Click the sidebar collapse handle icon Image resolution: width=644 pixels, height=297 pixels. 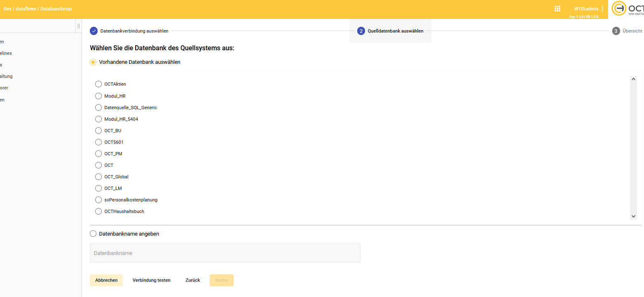pyautogui.click(x=78, y=26)
